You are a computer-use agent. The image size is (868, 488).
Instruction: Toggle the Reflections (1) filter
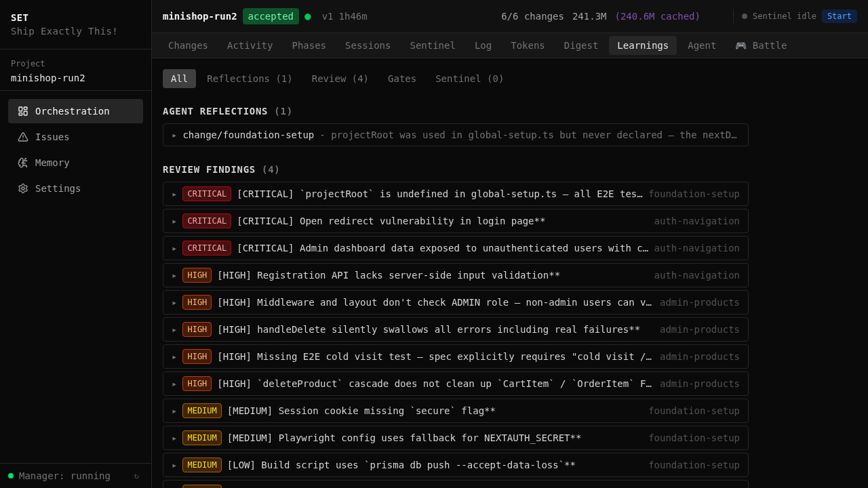pos(249,79)
